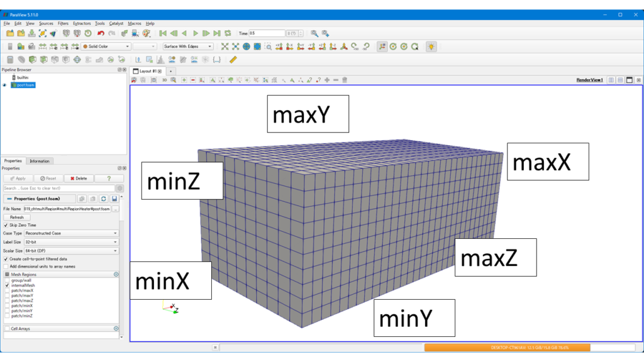Click the Play animation button
Screen dimensions: 644x362
[196, 33]
